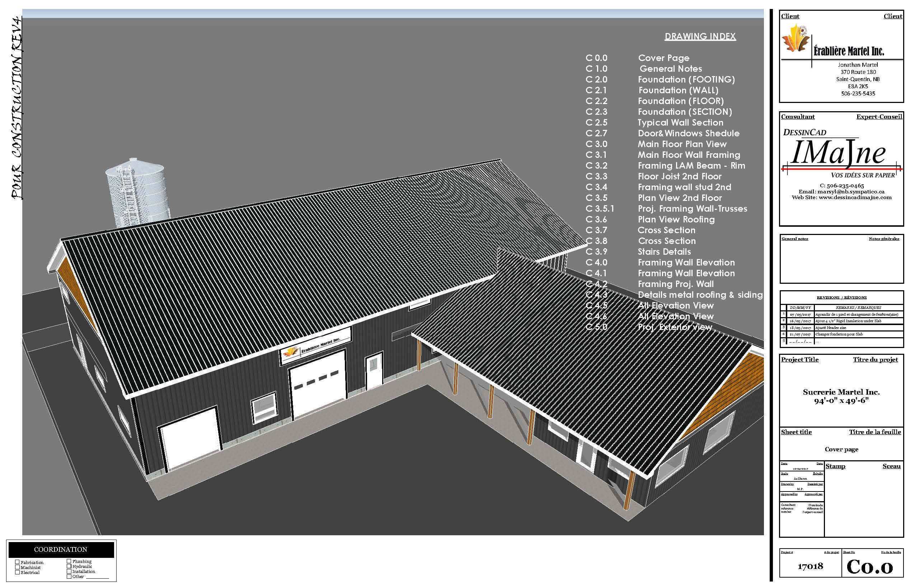Select index entry 'Typical Wall Section'
Screen dimensions: 915x588
(x=681, y=123)
